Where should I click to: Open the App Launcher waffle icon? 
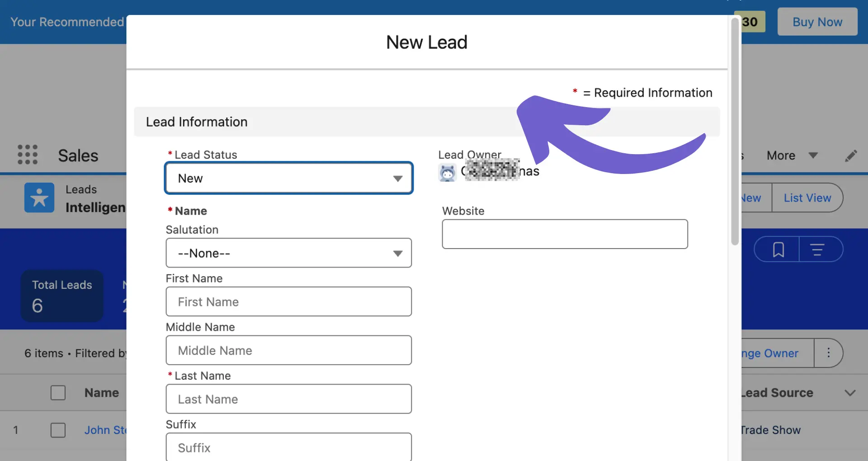pyautogui.click(x=27, y=155)
